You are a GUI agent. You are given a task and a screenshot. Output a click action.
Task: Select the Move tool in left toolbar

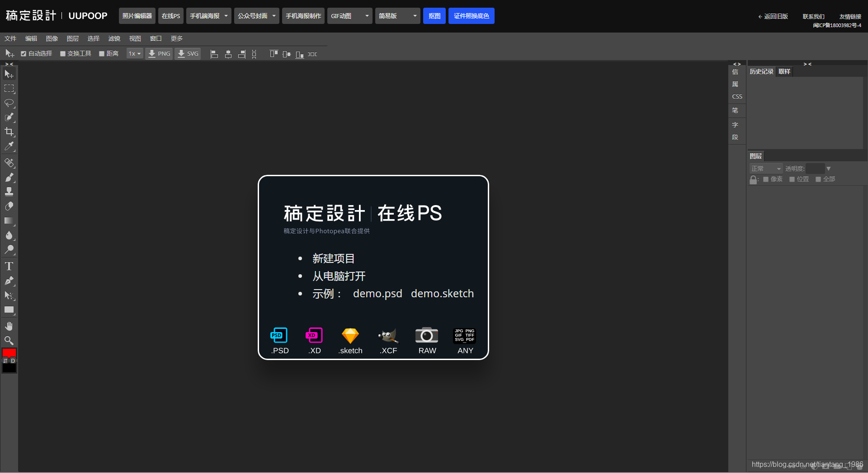coord(9,74)
